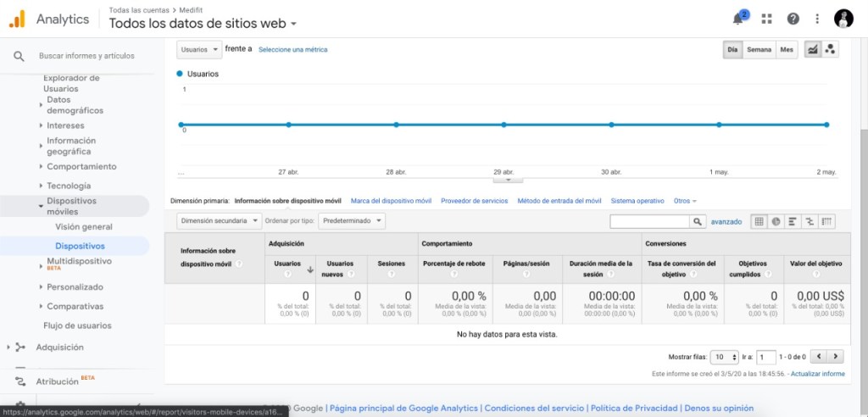Open the three-dot more options menu
The height and width of the screenshot is (417, 868).
[817, 19]
